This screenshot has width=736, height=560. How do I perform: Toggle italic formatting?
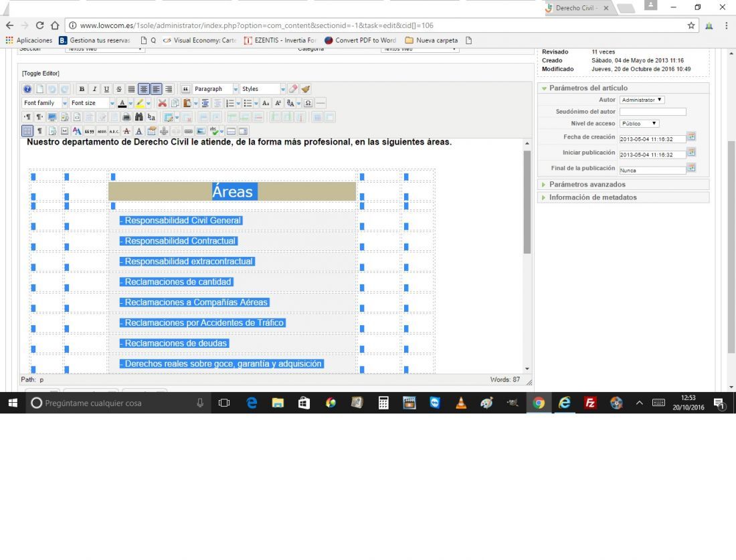pyautogui.click(x=94, y=89)
